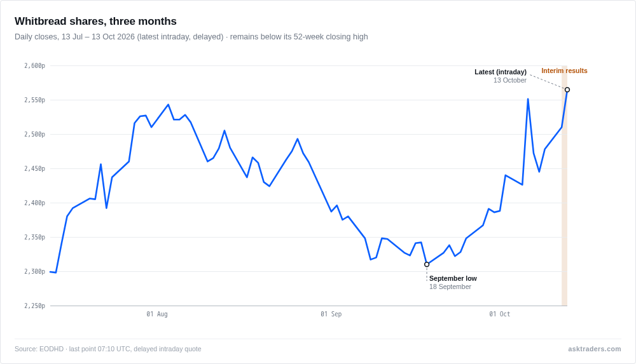Click the 2,450p y-axis label
Viewport: 636px width, 364px height.
pos(34,168)
